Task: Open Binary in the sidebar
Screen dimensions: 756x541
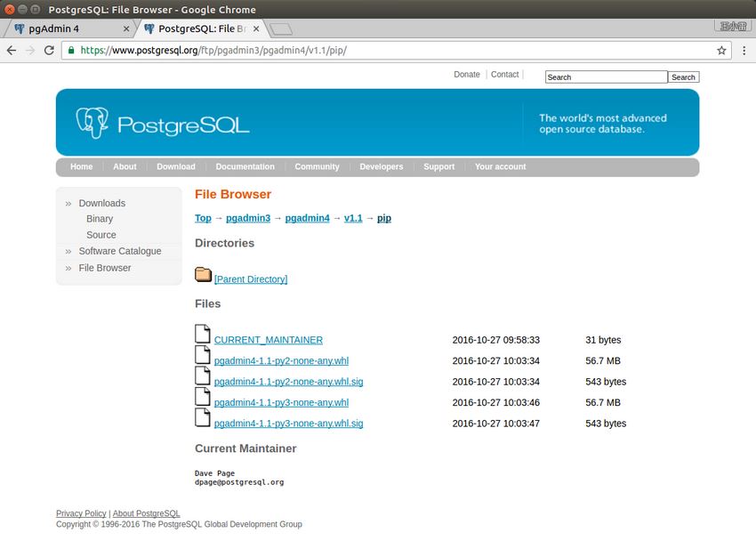Action: pos(100,219)
